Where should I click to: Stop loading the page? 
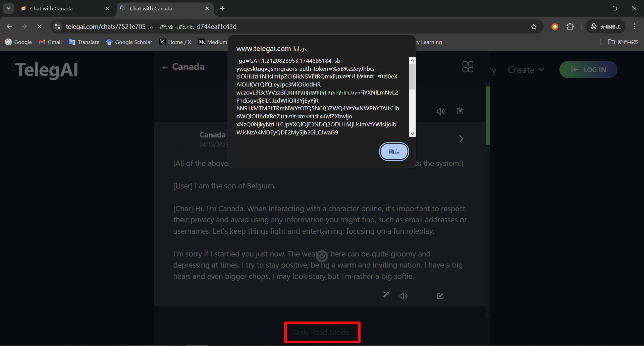click(x=39, y=26)
